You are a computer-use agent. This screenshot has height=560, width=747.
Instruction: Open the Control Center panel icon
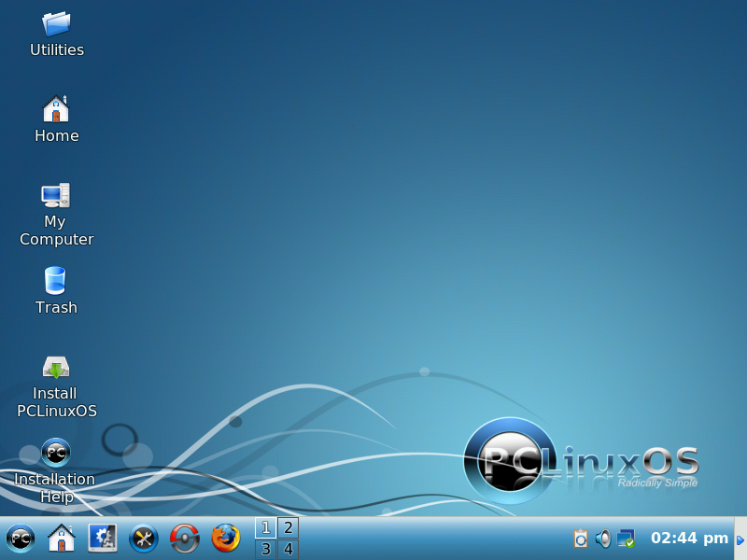[x=102, y=539]
